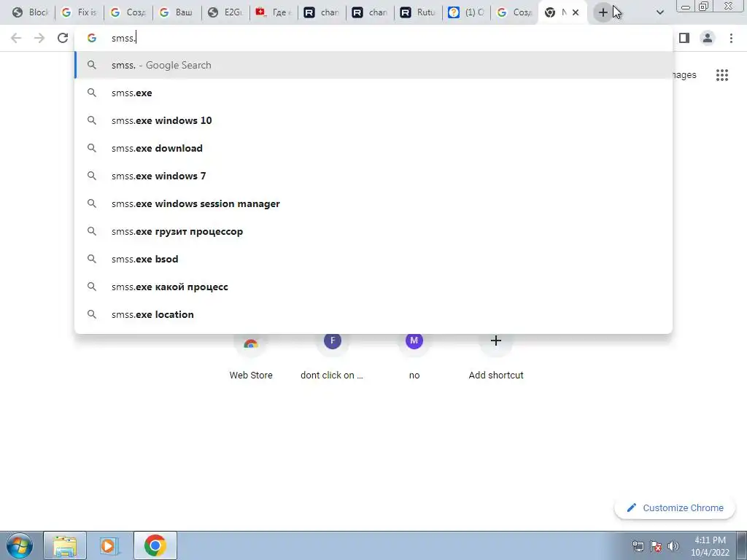Click the Customize Chrome button

tap(675, 508)
